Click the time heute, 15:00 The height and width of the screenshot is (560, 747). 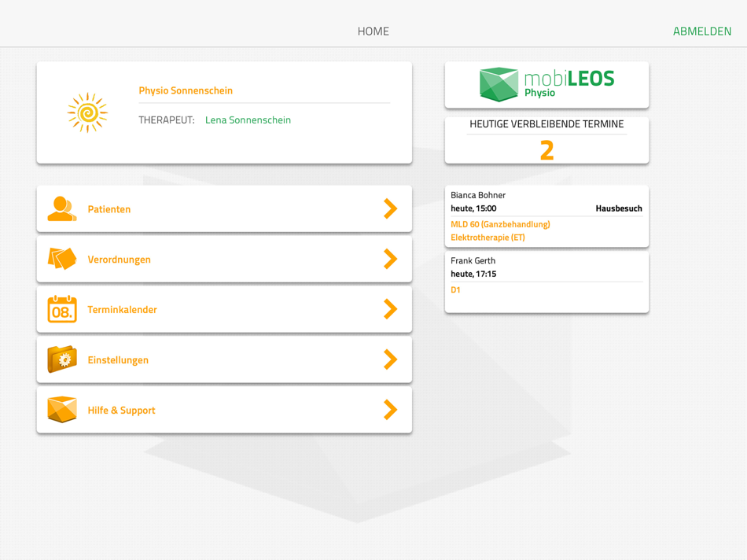pyautogui.click(x=473, y=208)
